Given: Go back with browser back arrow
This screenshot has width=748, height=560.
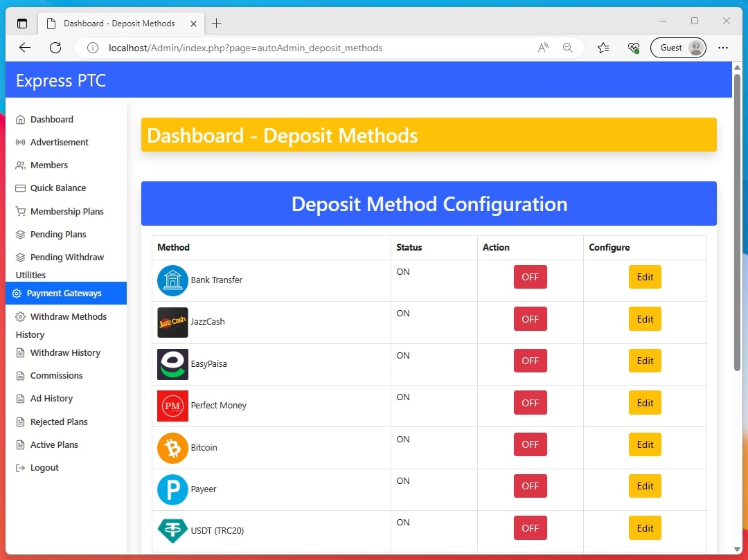Looking at the screenshot, I should point(25,48).
